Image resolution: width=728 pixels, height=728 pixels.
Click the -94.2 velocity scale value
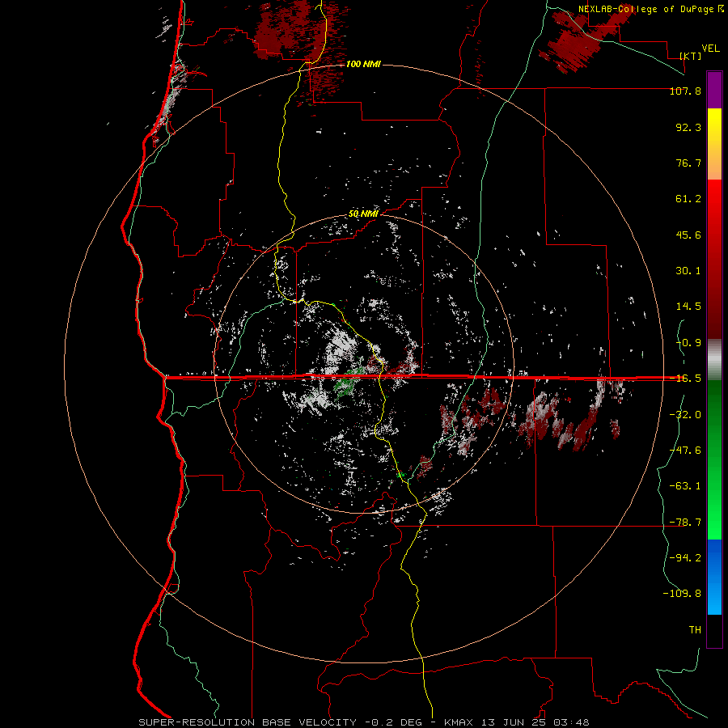[x=685, y=557]
